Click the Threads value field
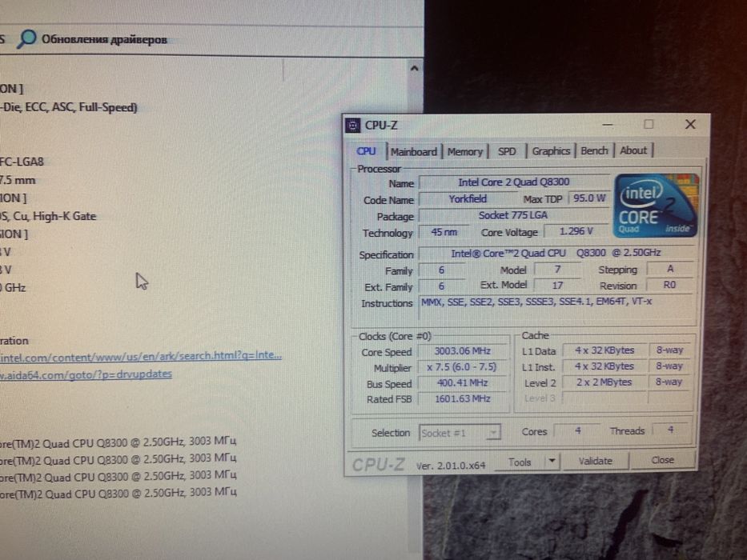Image resolution: width=747 pixels, height=560 pixels. pos(670,430)
